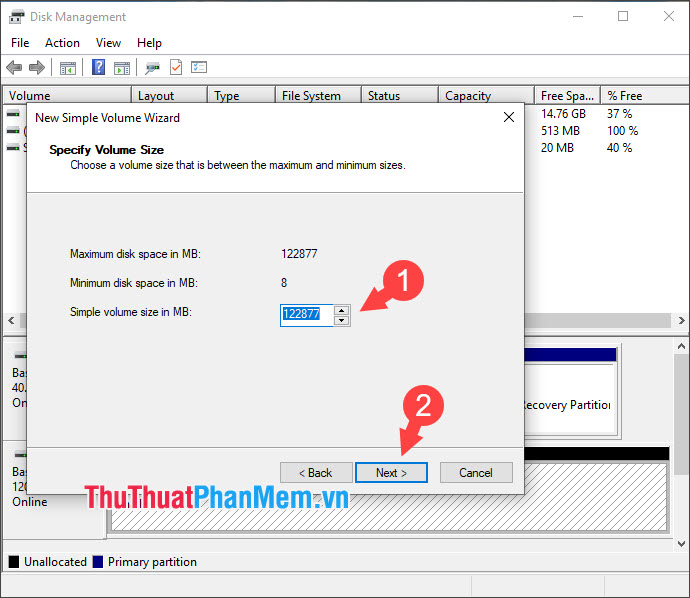Image resolution: width=690 pixels, height=598 pixels.
Task: Minimize the Disk Management window
Action: coord(578,17)
